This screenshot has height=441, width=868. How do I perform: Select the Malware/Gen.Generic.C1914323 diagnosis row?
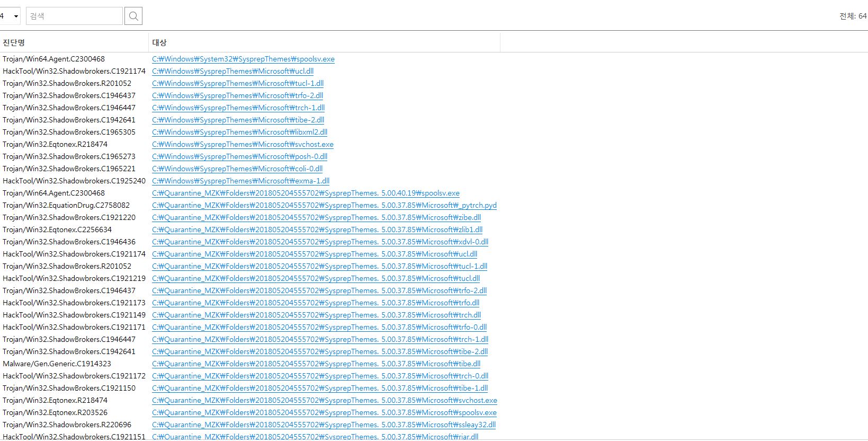(x=57, y=364)
